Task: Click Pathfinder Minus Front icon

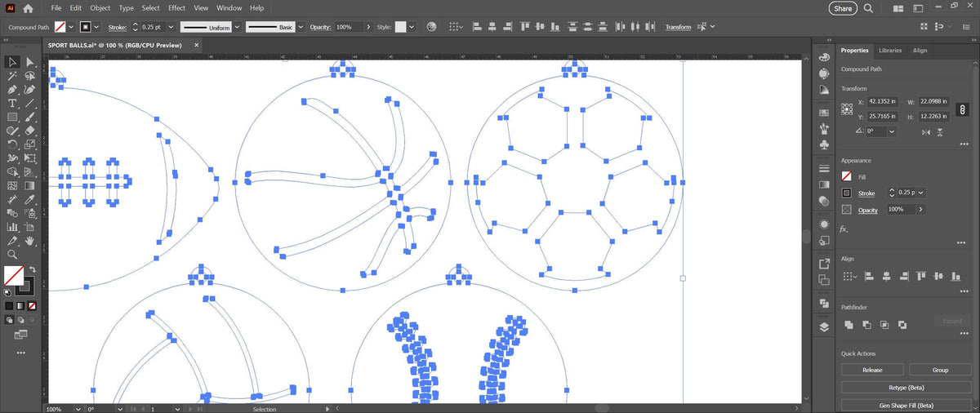Action: 867,324
